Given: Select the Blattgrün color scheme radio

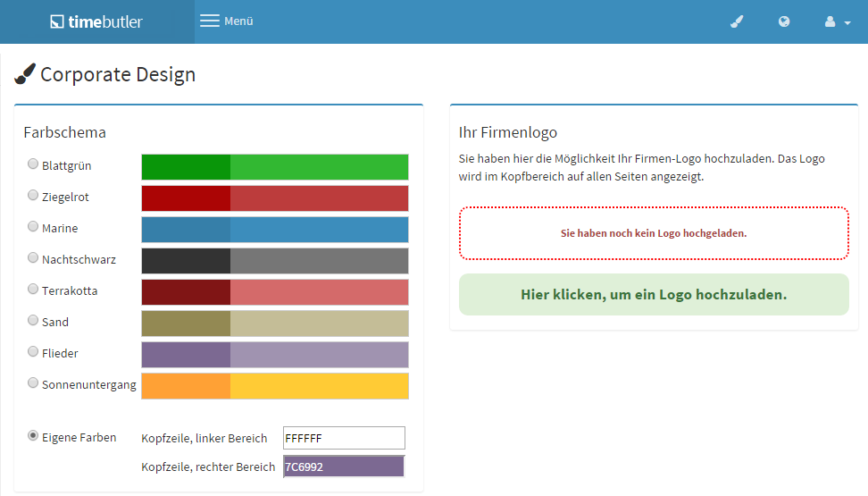Looking at the screenshot, I should [33, 164].
